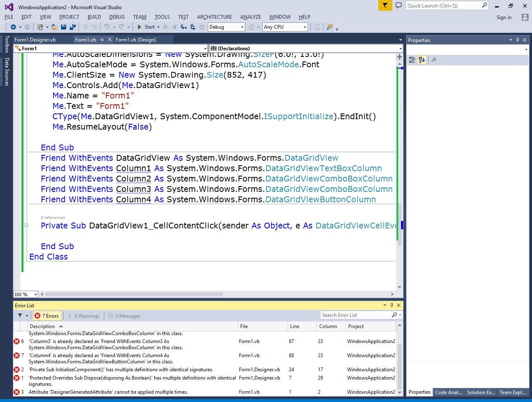The image size is (532, 402).
Task: Click the Step Into debug icon
Action: pos(183,27)
